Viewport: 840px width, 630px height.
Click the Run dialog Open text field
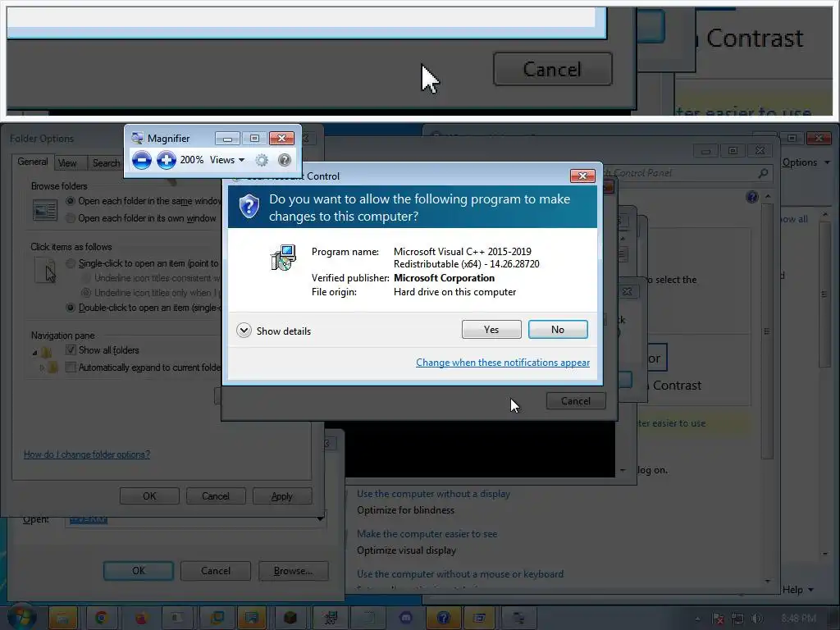[x=196, y=519]
